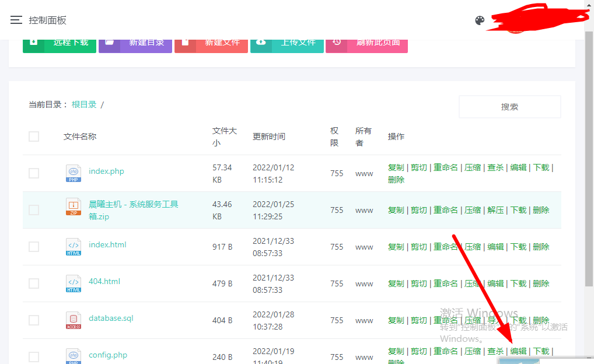Click 删除 for database.sql
This screenshot has width=594, height=364.
(x=541, y=320)
